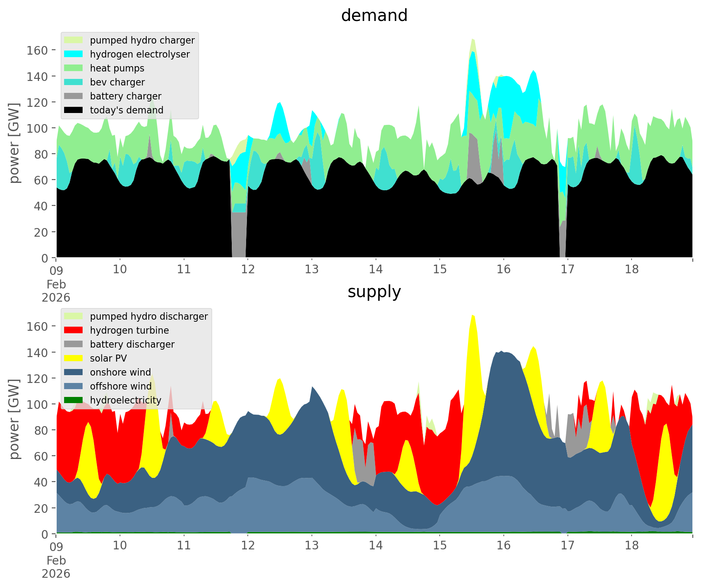Click the 13 date tick under demand chart

[311, 270]
